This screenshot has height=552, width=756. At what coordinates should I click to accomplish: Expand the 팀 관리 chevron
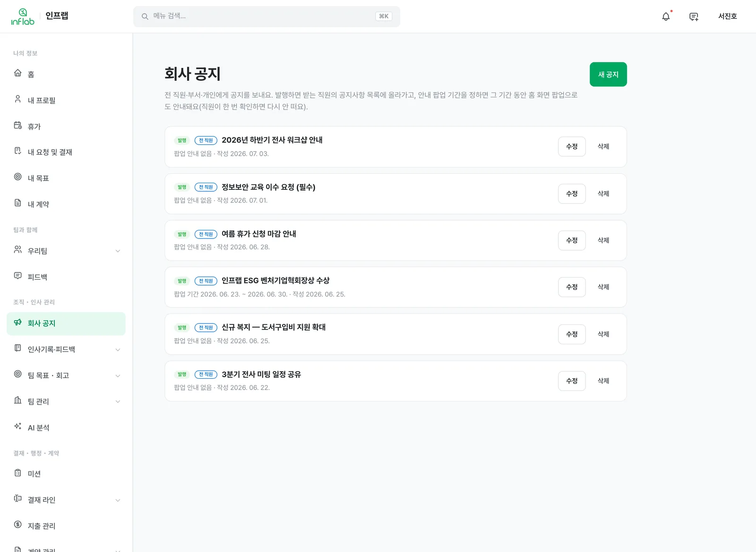pos(118,402)
